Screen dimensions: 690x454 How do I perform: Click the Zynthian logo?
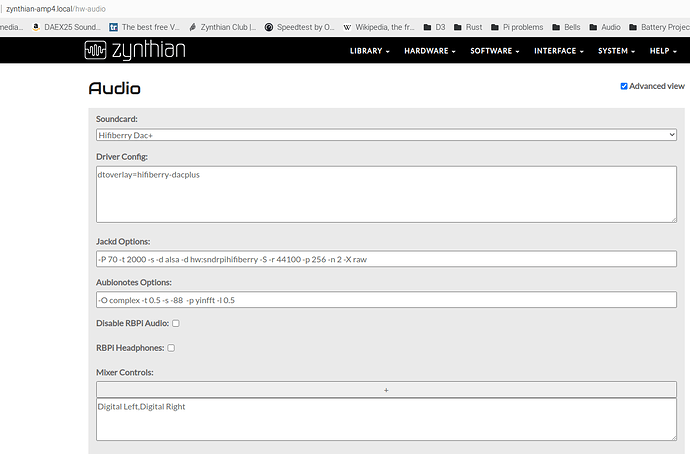[x=135, y=50]
